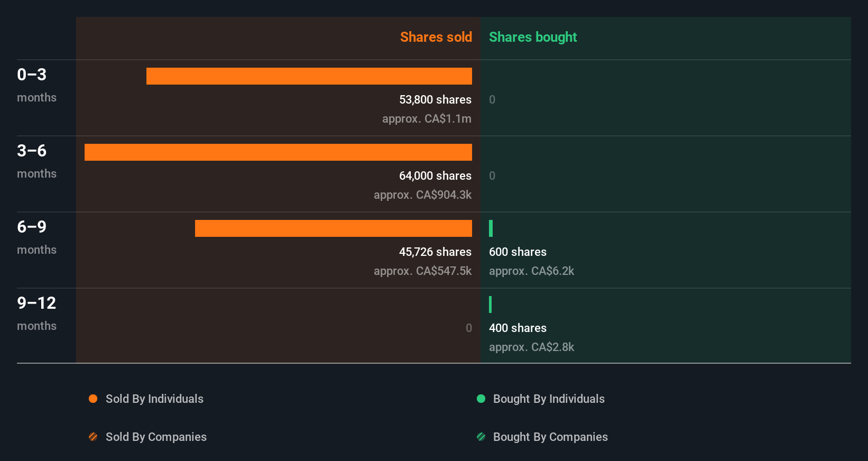Click the approx. CA$547.5k amount
The height and width of the screenshot is (461, 868).
pos(422,271)
